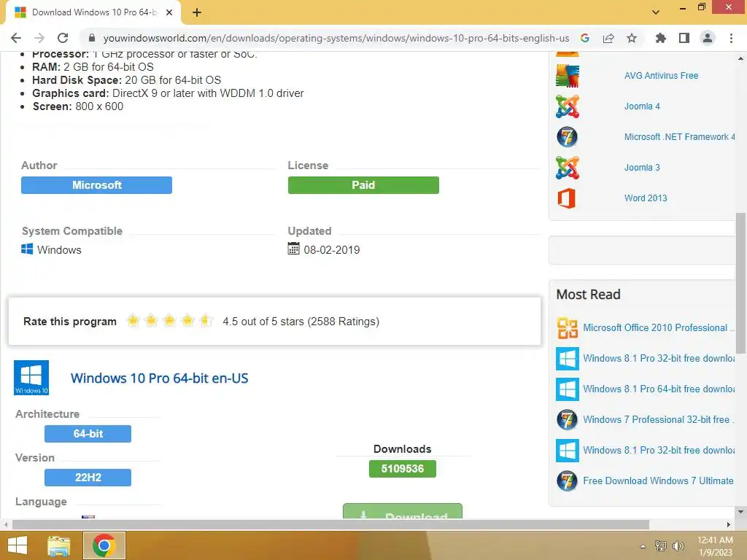Click the calendar icon beside 08-02-2019
Image resolution: width=747 pixels, height=560 pixels.
click(293, 249)
